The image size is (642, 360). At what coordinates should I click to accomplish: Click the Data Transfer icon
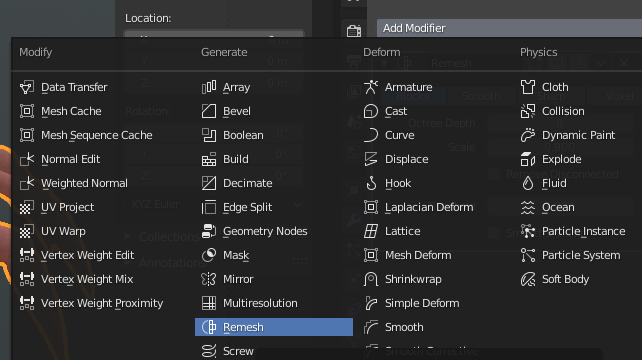point(27,87)
